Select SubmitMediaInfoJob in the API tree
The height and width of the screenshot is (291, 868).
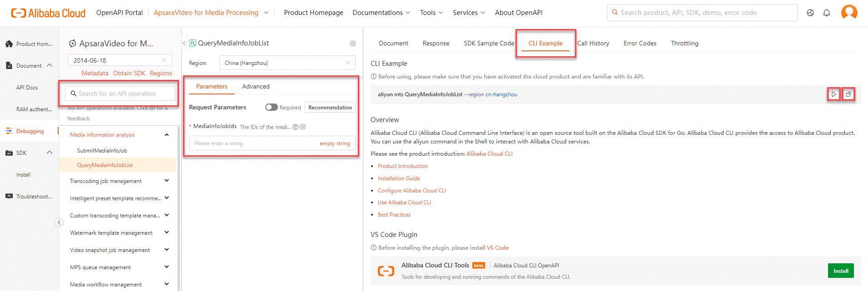coord(102,150)
